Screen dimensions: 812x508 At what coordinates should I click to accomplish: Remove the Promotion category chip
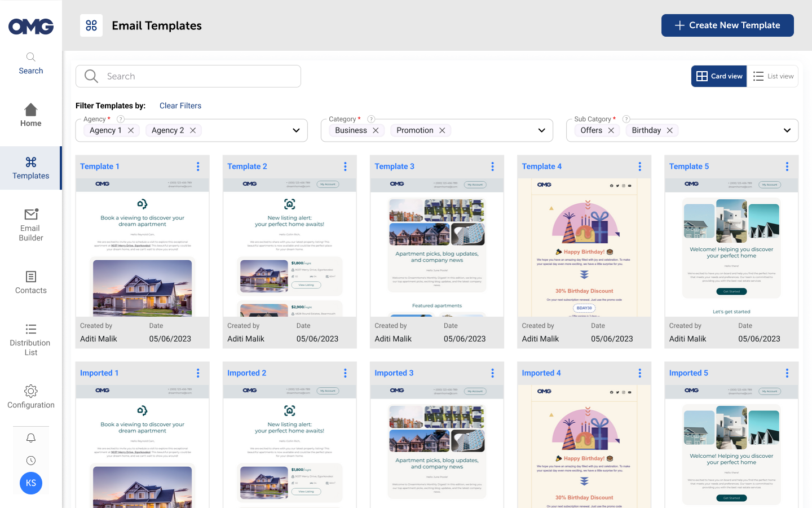[442, 130]
